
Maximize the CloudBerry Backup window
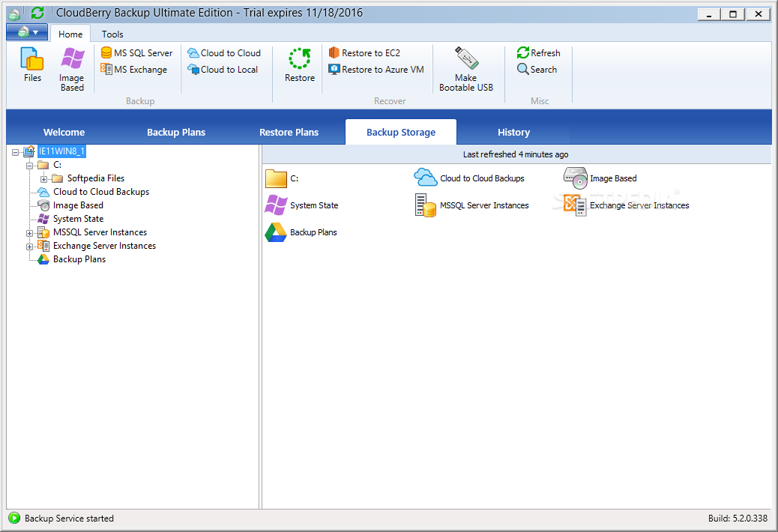[x=733, y=14]
